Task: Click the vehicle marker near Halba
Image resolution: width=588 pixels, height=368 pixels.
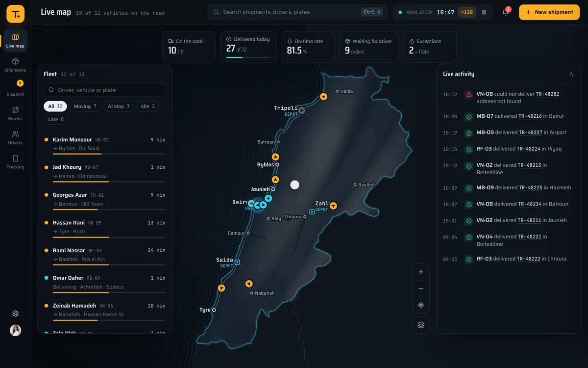Action: [323, 97]
